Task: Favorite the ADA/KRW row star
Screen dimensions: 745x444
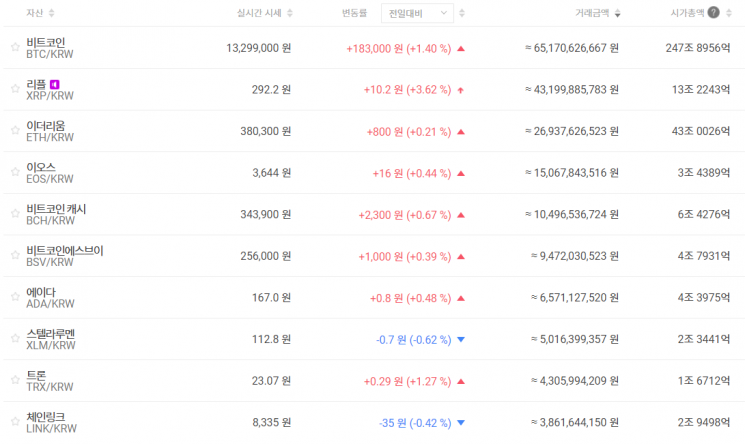Action: point(15,296)
